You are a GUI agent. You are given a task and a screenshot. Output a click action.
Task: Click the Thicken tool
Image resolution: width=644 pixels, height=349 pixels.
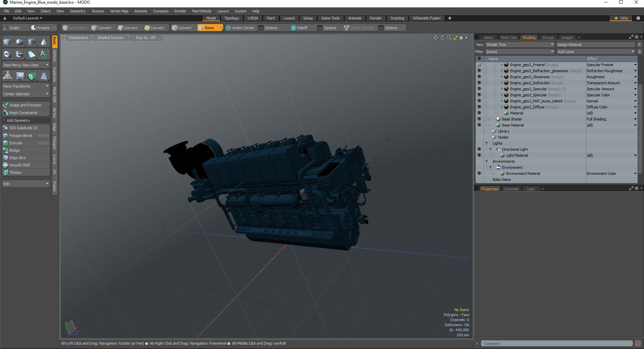tap(26, 172)
